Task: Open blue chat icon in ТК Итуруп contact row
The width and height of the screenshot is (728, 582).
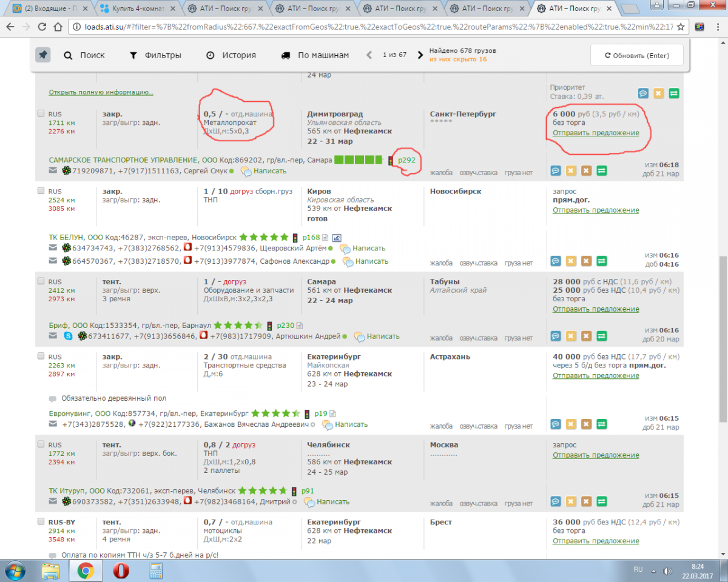Action: click(x=556, y=501)
